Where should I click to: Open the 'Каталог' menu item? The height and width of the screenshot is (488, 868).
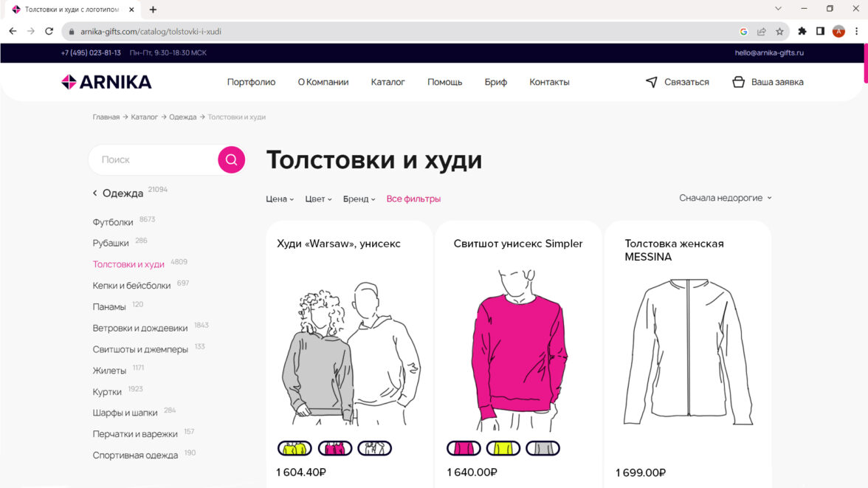coord(387,82)
